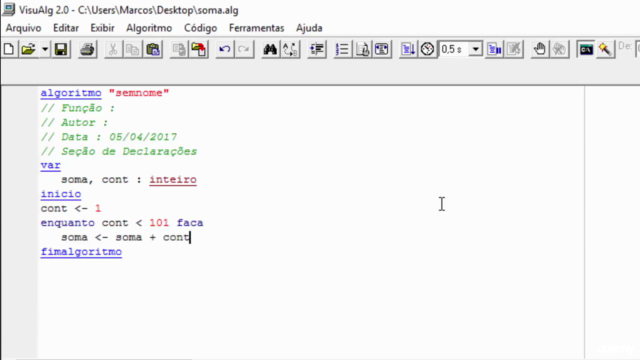Image resolution: width=640 pixels, height=360 pixels.
Task: Create a new algorithm file
Action: pos(9,49)
